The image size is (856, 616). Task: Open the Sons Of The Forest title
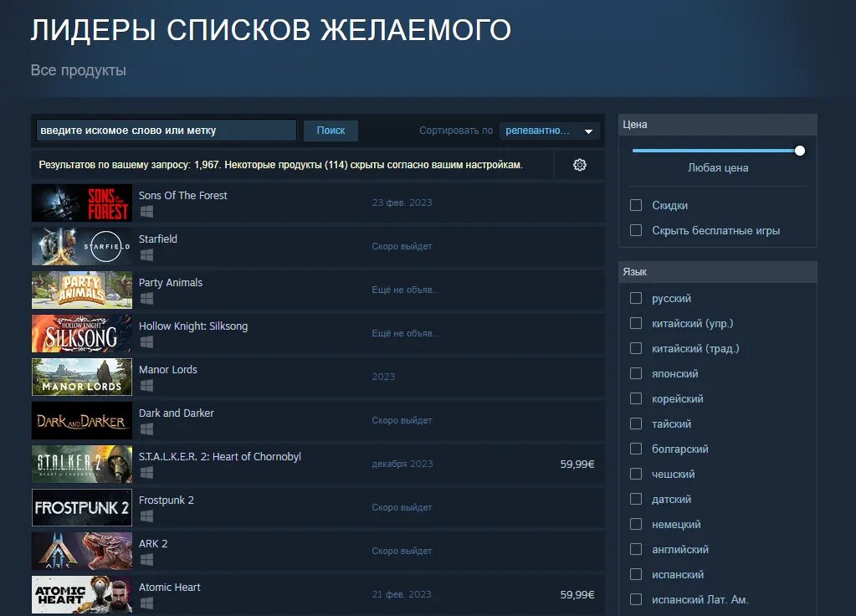coord(183,196)
